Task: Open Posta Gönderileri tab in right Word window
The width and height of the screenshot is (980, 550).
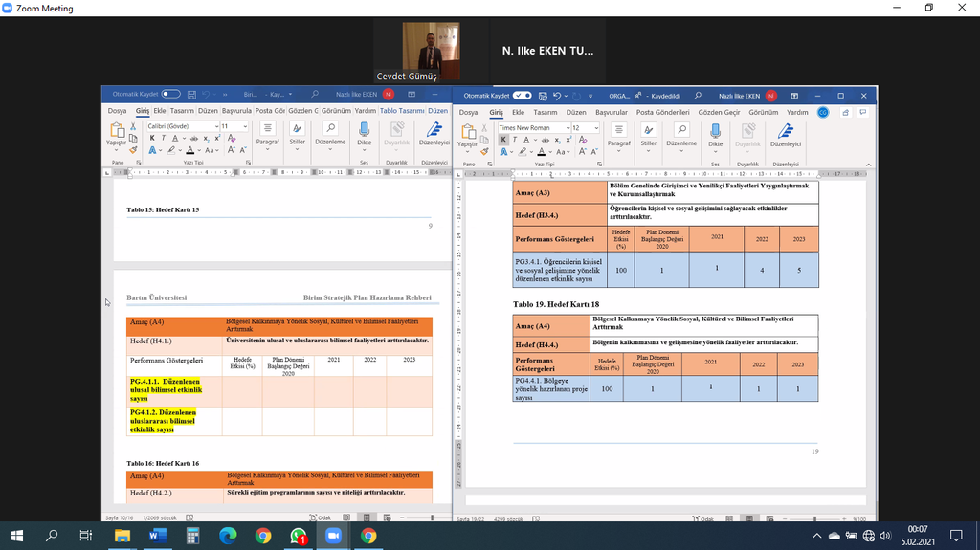Action: 662,113
